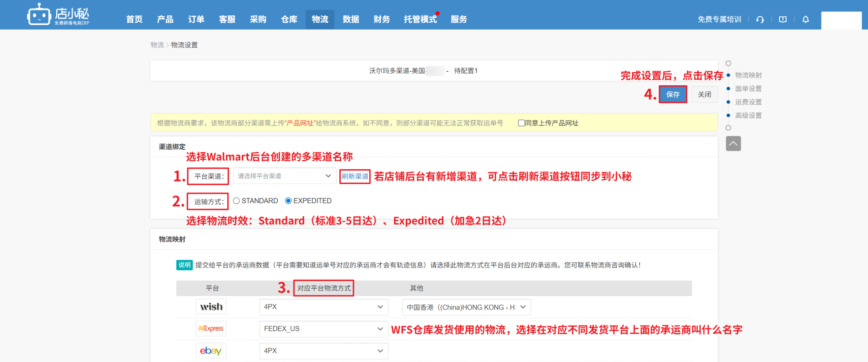Image resolution: width=868 pixels, height=362 pixels.
Task: Click the AliExpress platform logo
Action: click(x=211, y=329)
